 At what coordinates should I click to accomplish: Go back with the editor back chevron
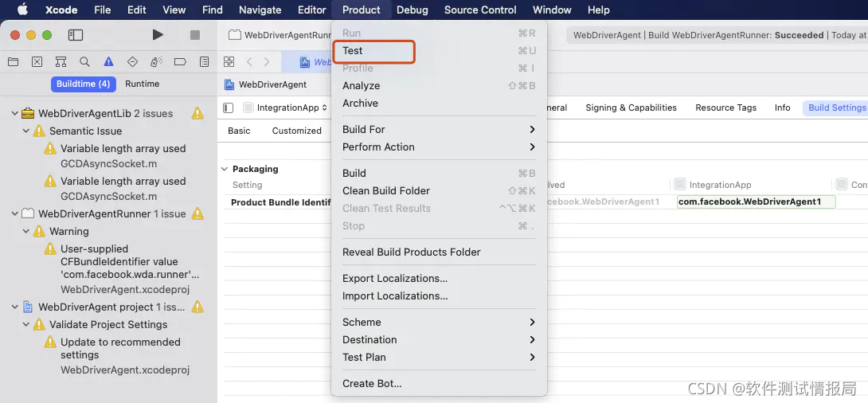pyautogui.click(x=249, y=61)
